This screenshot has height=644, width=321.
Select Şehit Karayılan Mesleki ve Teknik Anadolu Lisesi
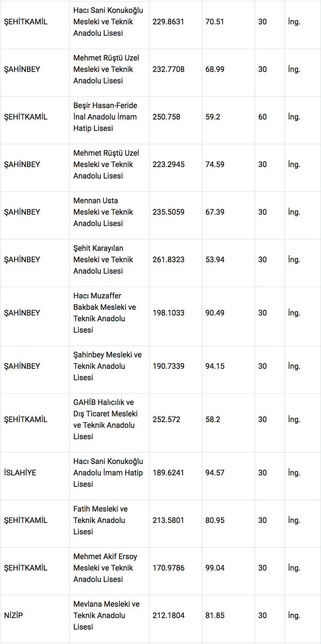(103, 260)
